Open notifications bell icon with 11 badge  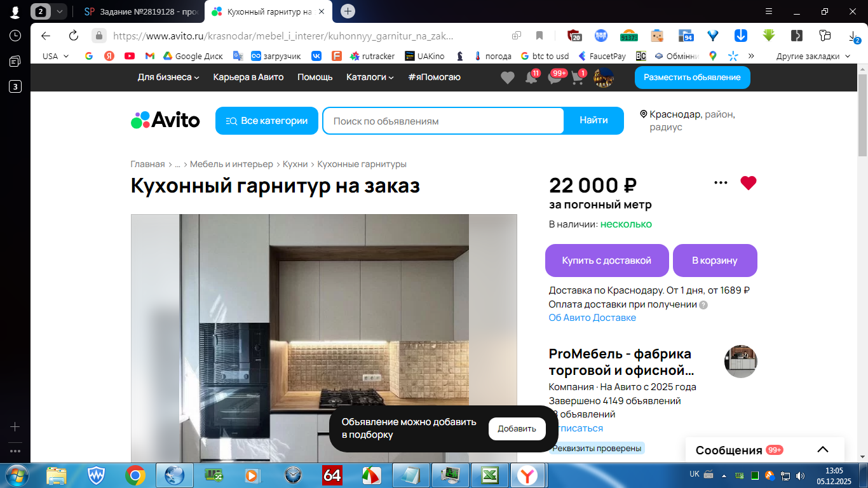(x=531, y=78)
